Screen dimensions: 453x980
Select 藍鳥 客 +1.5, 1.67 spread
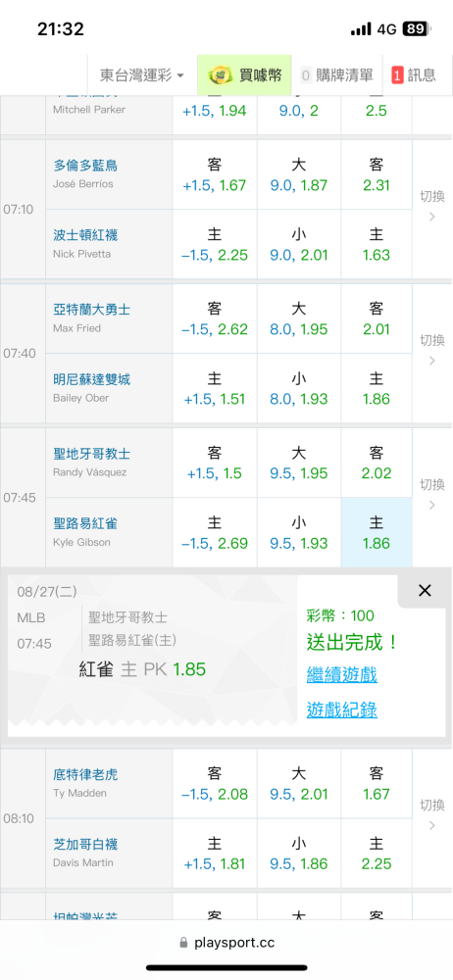click(215, 174)
